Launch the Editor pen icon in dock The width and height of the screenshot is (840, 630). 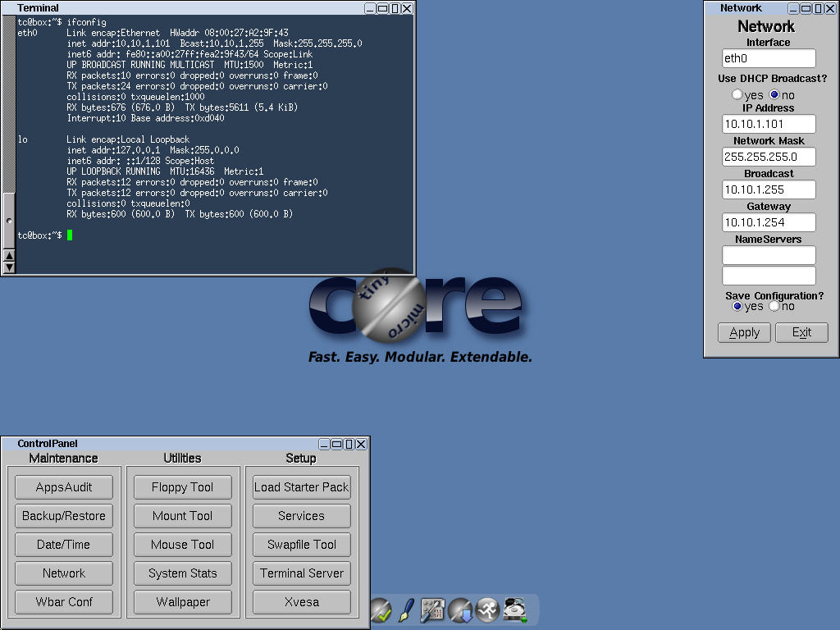tap(407, 610)
